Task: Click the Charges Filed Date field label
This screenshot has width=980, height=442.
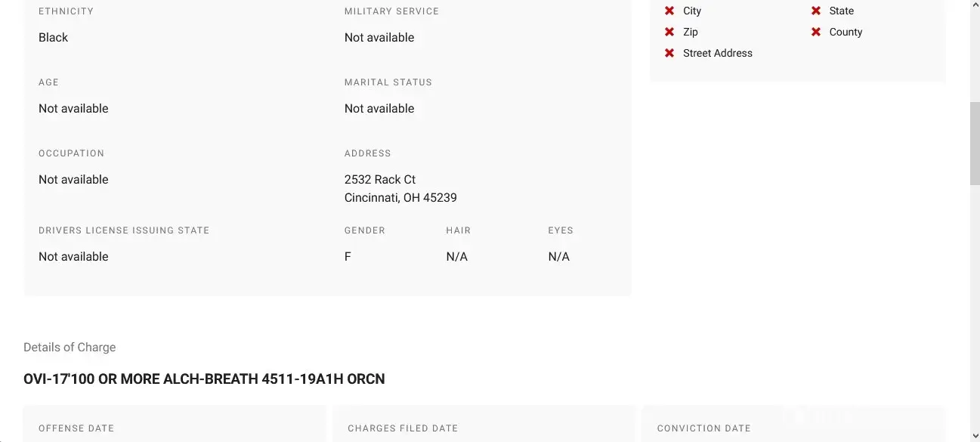Action: pos(403,428)
